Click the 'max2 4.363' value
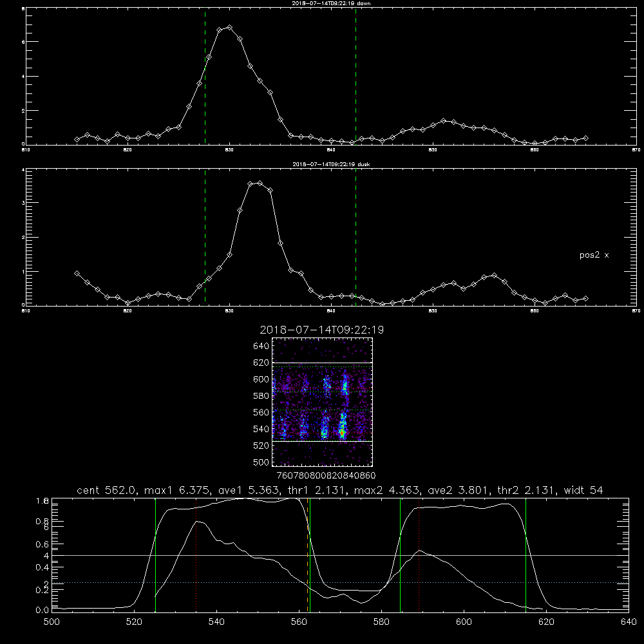Image resolution: width=644 pixels, height=644 pixels. (386, 490)
